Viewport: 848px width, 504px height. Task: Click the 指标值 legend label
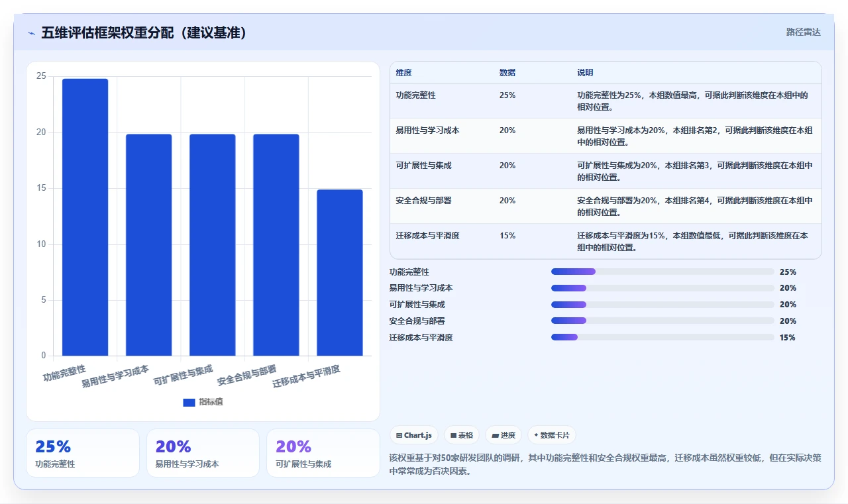pos(211,402)
